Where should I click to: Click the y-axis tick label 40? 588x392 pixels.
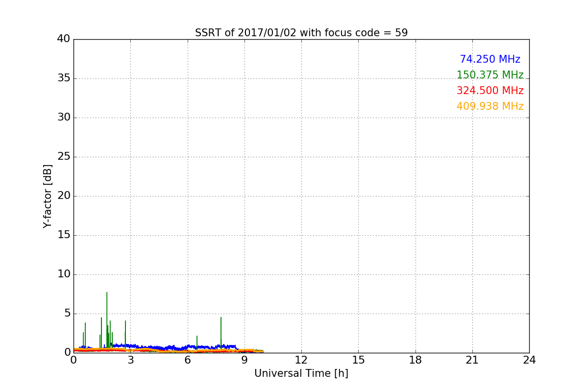coord(64,39)
